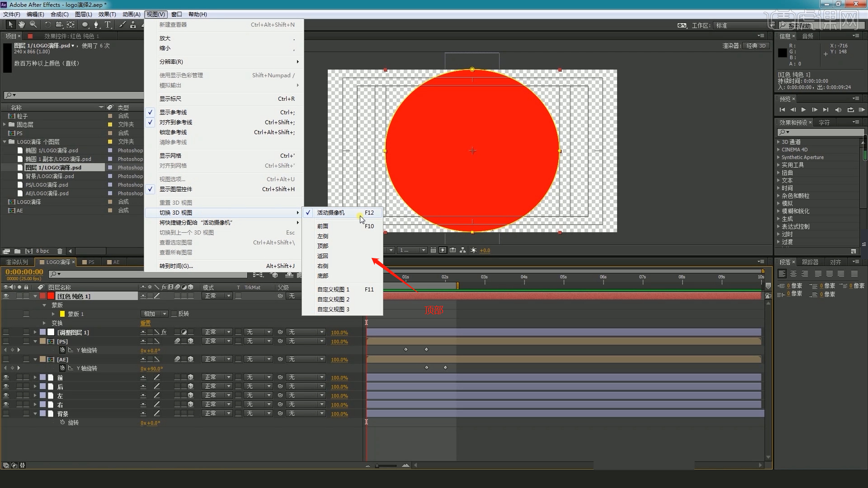Click play button in preview panel

pyautogui.click(x=803, y=109)
